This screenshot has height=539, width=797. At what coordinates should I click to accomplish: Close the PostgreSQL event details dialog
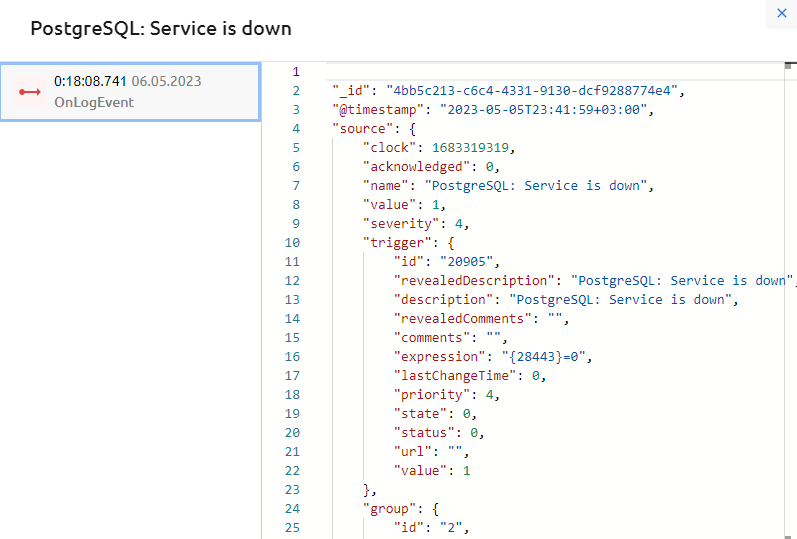click(x=782, y=14)
